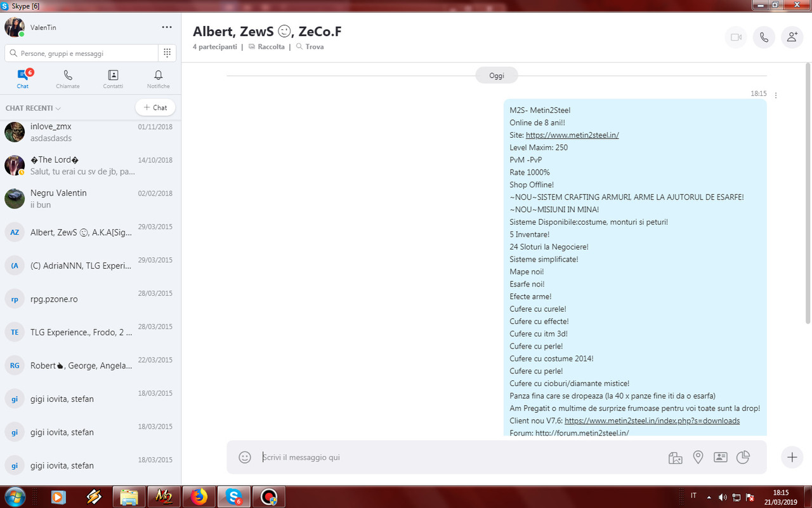
Task: Focus the Persone, gruppi e messaggi search
Action: tap(81, 53)
